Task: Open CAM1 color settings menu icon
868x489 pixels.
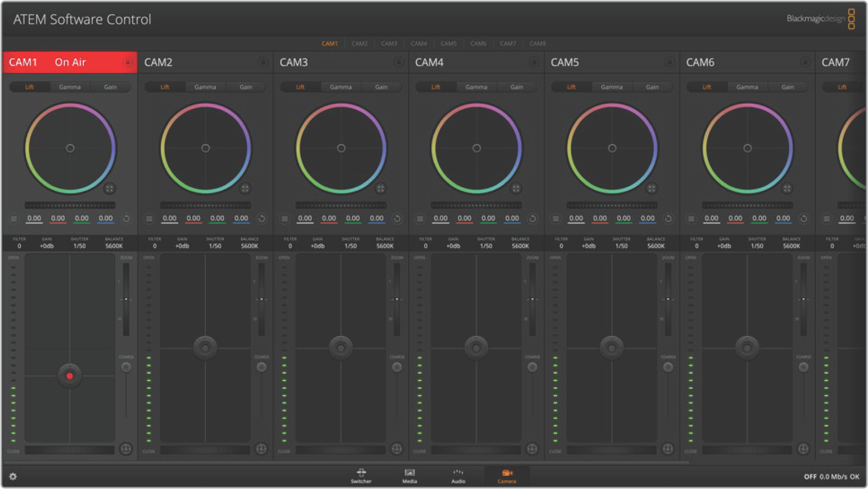Action: [14, 219]
